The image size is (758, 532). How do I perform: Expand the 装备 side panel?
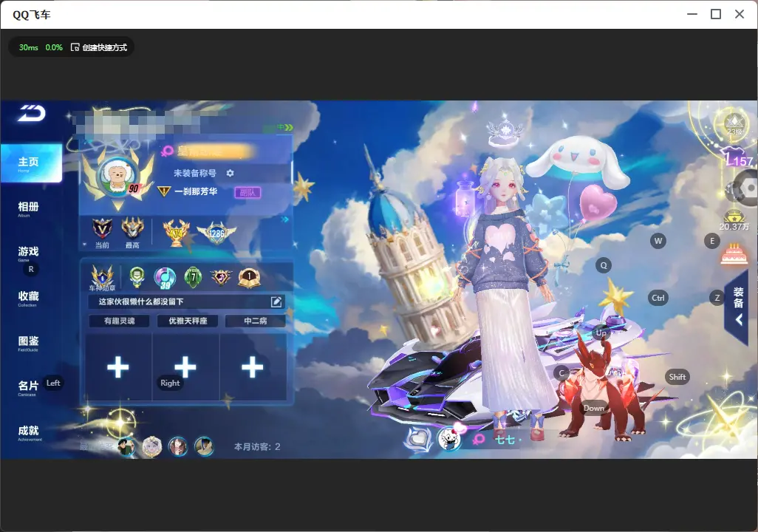click(738, 306)
